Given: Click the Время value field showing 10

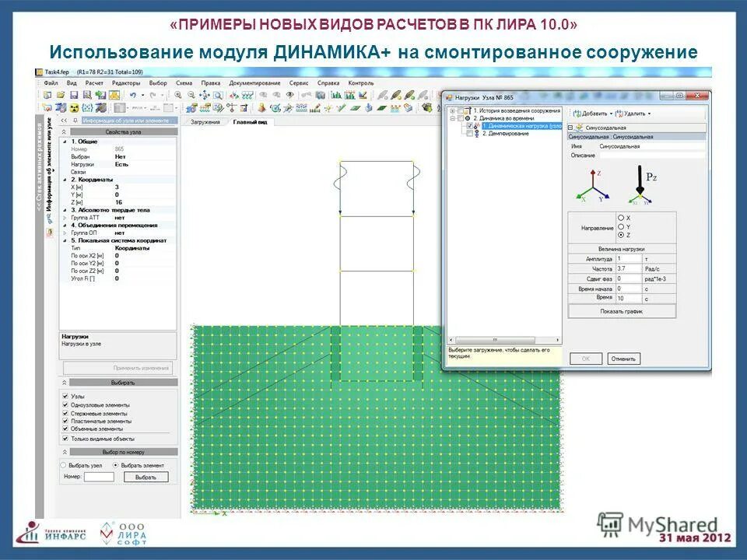Looking at the screenshot, I should pyautogui.click(x=629, y=299).
